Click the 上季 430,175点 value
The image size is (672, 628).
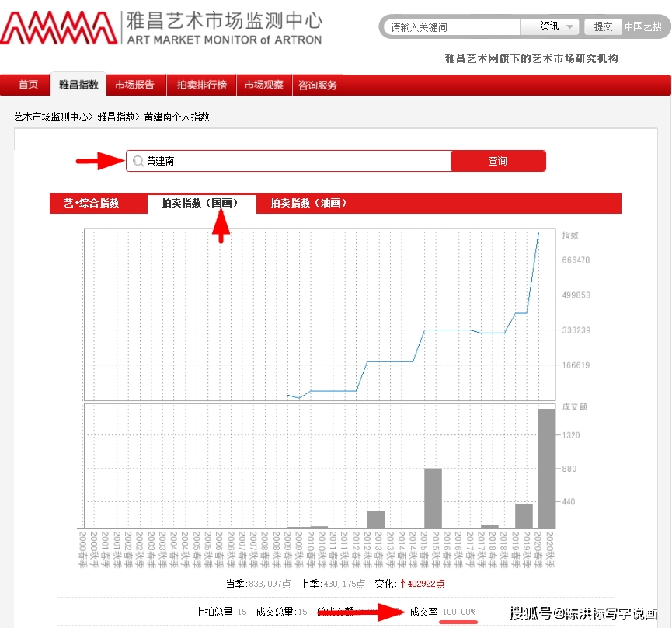333,584
